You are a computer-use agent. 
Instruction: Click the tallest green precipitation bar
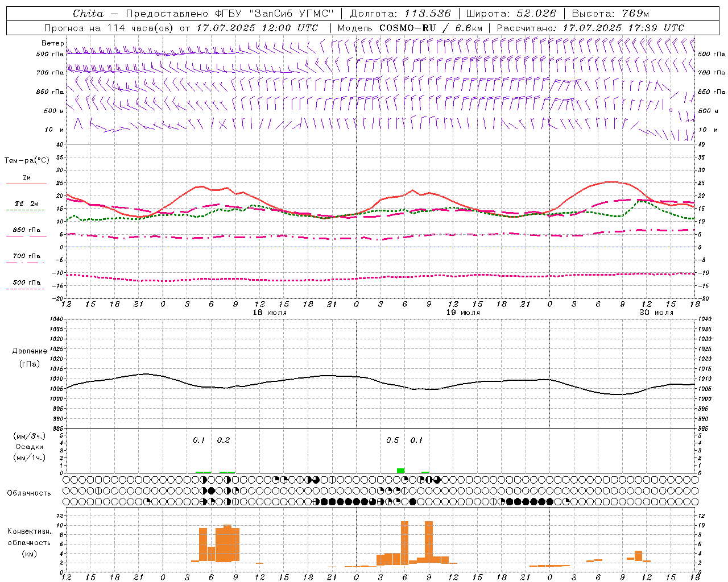(x=401, y=471)
